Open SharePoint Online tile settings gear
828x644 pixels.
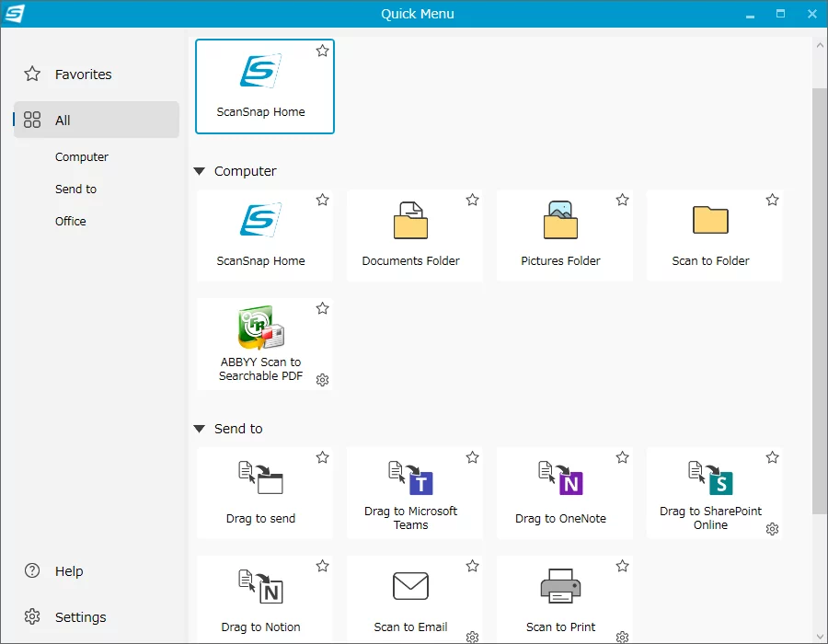pyautogui.click(x=772, y=529)
